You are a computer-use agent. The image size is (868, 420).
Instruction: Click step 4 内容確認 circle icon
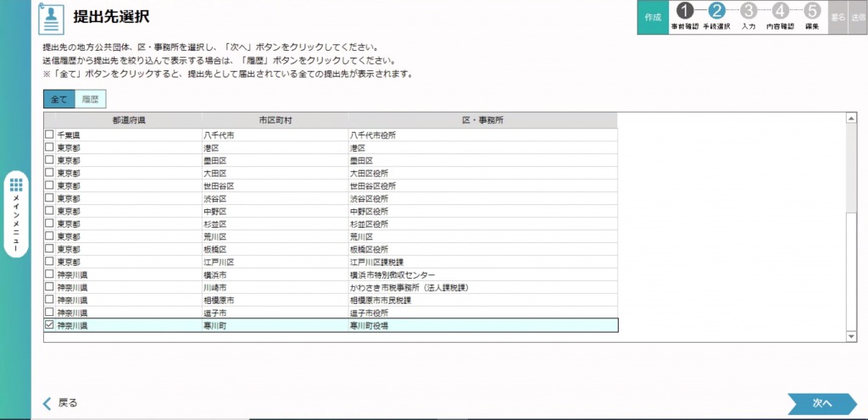click(780, 11)
